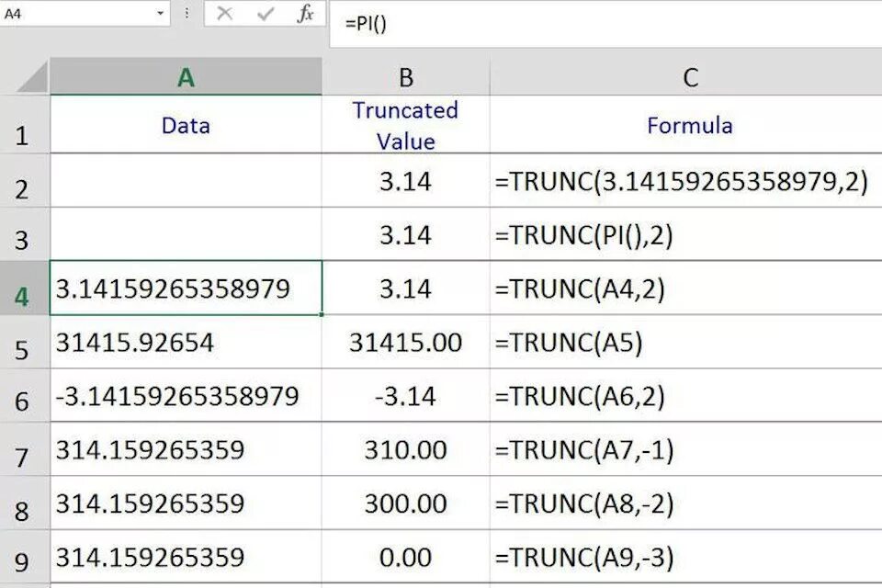Select cell A6 with negative pi value
The width and height of the screenshot is (882, 588).
[186, 396]
